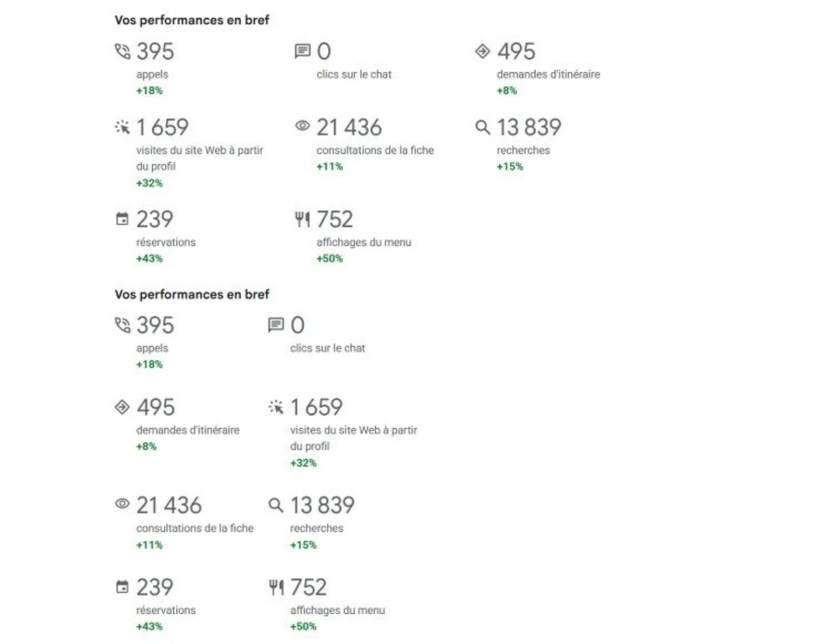
Task: Click the phone icon in lower panel
Action: point(122,325)
